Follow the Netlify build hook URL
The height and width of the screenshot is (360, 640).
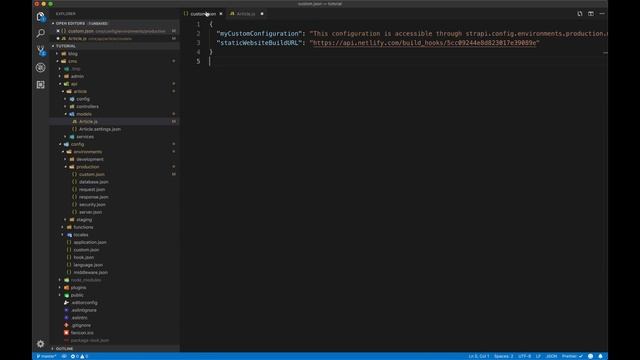point(424,43)
